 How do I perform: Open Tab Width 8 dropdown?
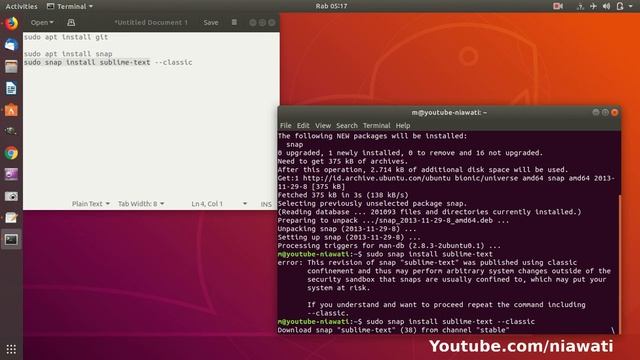pyautogui.click(x=141, y=204)
